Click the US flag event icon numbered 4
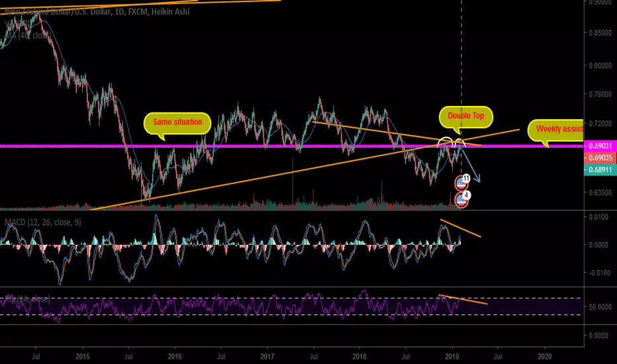The height and width of the screenshot is (364, 617). (x=462, y=199)
